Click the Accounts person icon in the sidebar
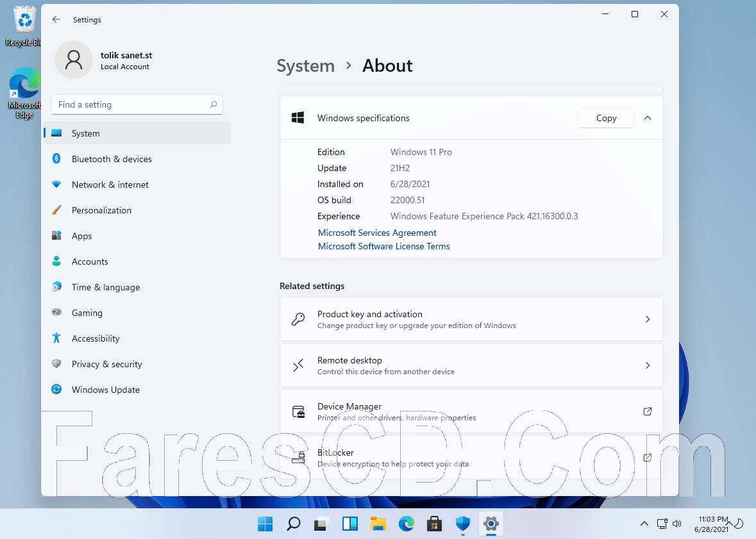 [x=56, y=261]
